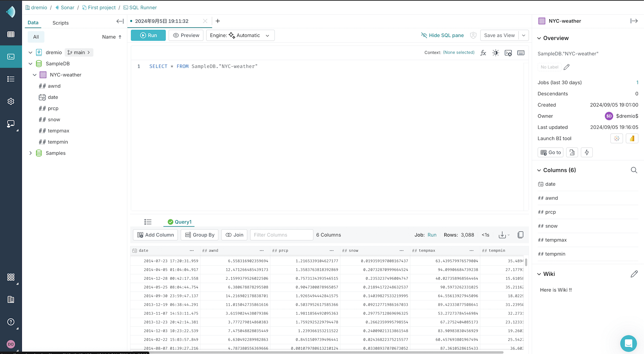Switch to the Data tab

33,23
